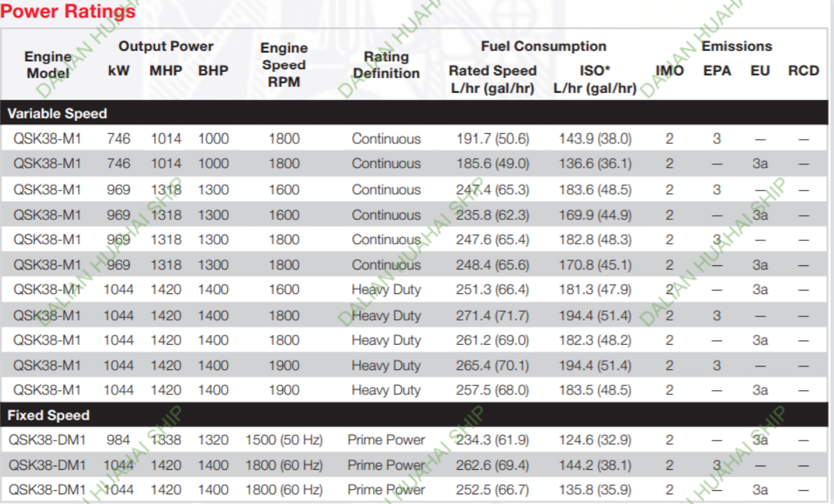Click the 191.7 (50.6) fuel consumption cell
Screen dimensions: 834x504
(492, 139)
